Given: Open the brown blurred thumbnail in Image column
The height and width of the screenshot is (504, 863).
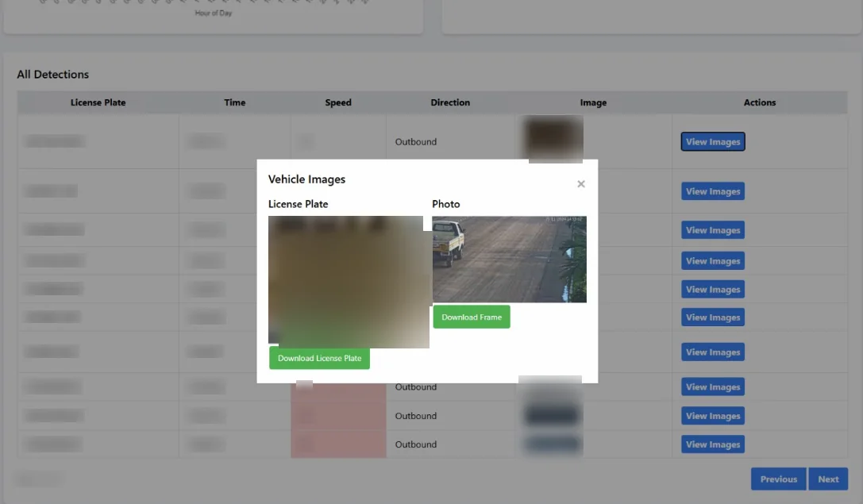Looking at the screenshot, I should tap(553, 139).
